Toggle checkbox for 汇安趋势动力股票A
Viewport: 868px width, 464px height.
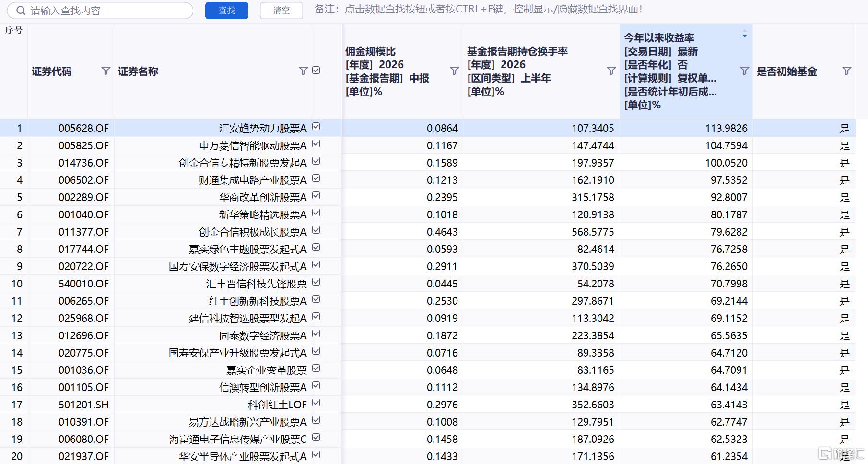(x=316, y=127)
